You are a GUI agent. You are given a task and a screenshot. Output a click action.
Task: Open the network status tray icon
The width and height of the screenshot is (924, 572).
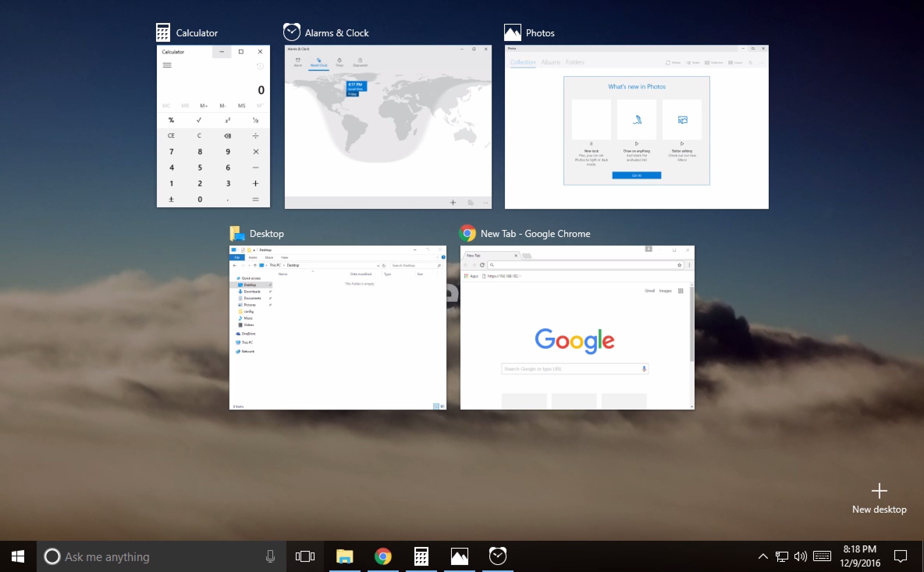(782, 556)
